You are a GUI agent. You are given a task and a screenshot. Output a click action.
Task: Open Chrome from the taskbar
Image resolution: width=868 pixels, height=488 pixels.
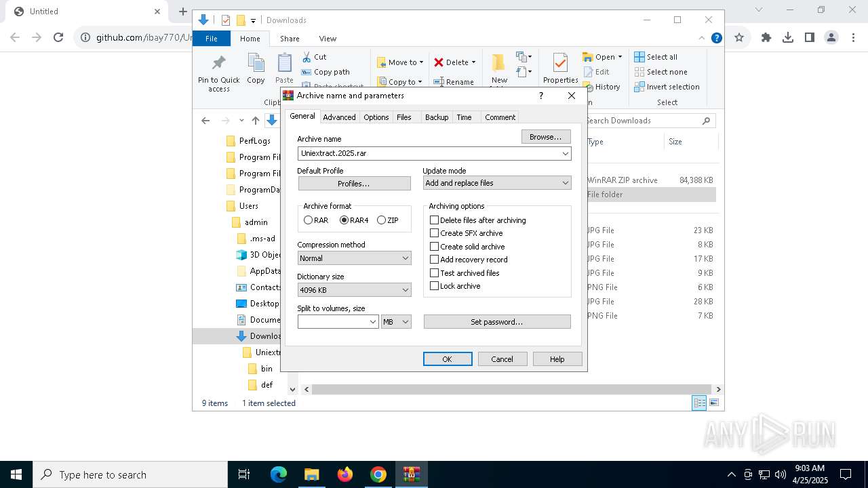pyautogui.click(x=378, y=474)
